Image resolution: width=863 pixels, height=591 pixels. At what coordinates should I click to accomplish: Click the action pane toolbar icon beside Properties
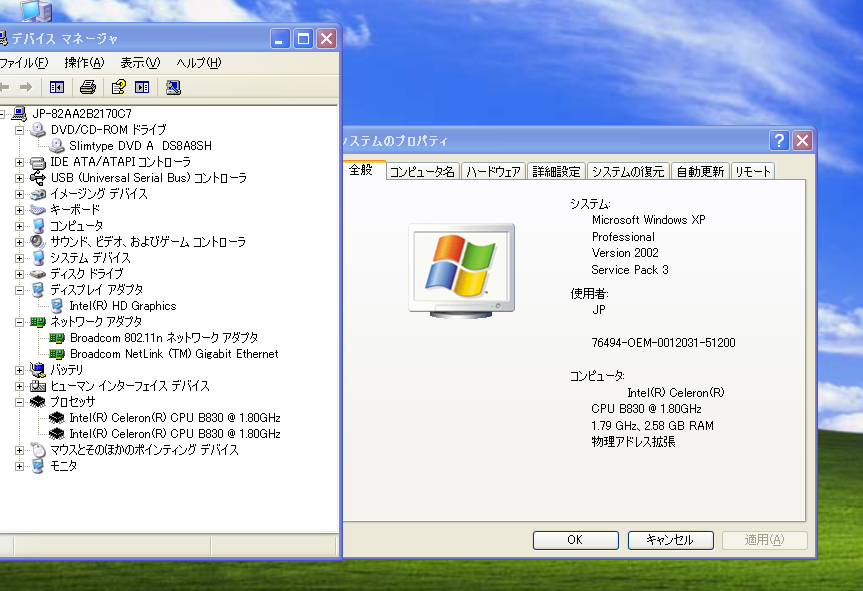pyautogui.click(x=142, y=87)
